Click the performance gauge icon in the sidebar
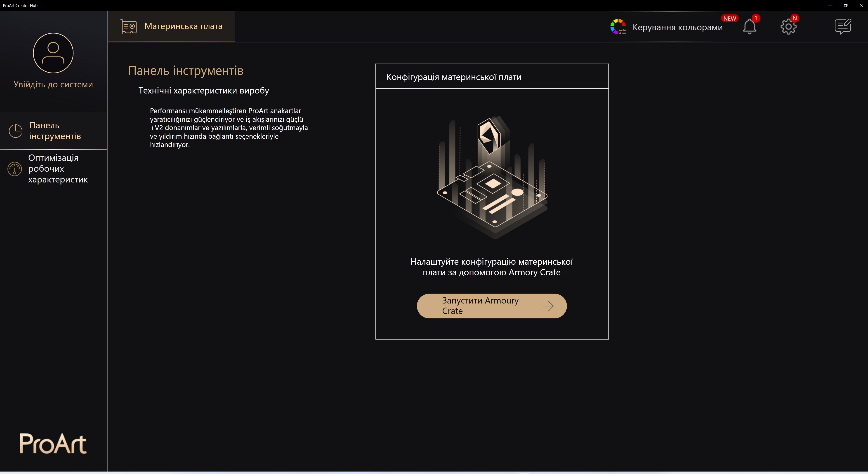The image size is (868, 474). [x=14, y=169]
